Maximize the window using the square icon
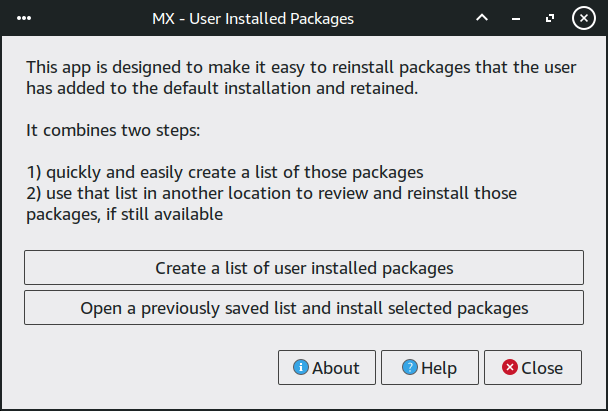Viewport: 608px width, 411px height. click(550, 18)
